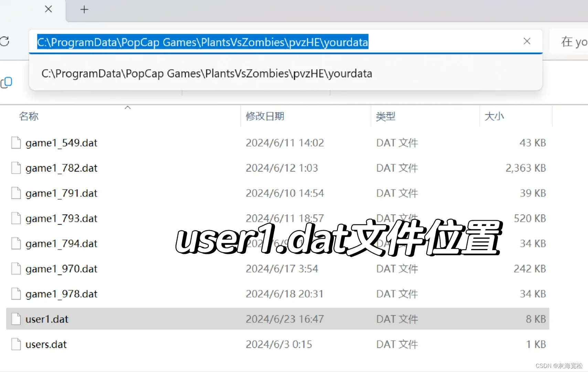Sort by 大小 column header
This screenshot has height=372, width=588.
tap(494, 116)
